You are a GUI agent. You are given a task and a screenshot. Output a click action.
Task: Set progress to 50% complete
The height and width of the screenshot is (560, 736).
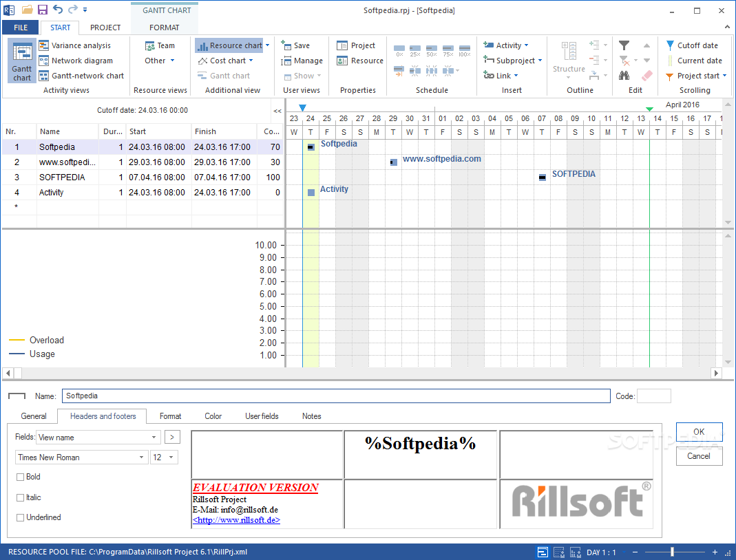(432, 51)
